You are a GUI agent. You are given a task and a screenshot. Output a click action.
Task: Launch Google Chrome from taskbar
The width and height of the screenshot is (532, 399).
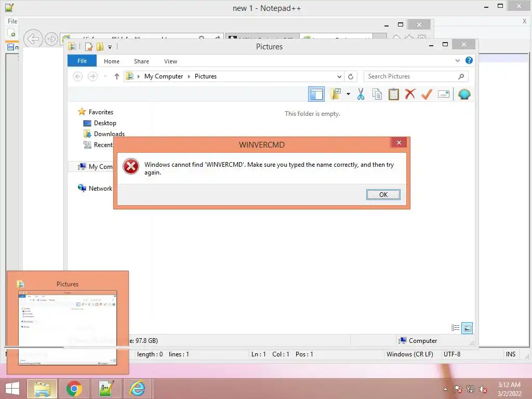(x=74, y=389)
